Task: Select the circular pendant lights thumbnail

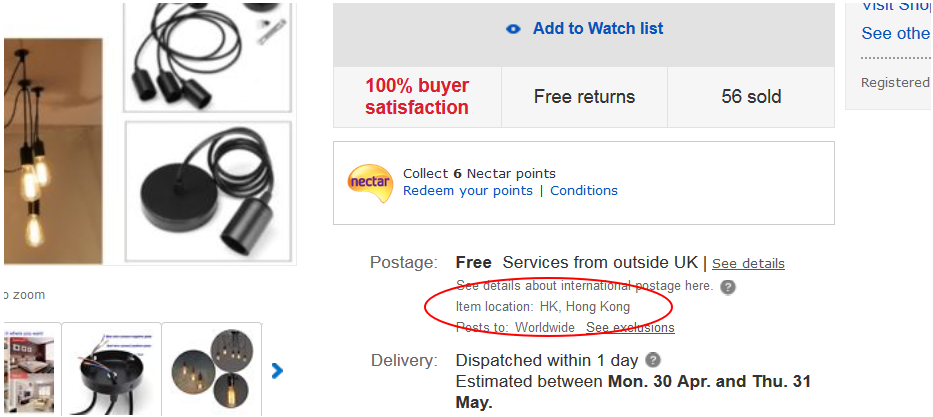Action: 212,369
